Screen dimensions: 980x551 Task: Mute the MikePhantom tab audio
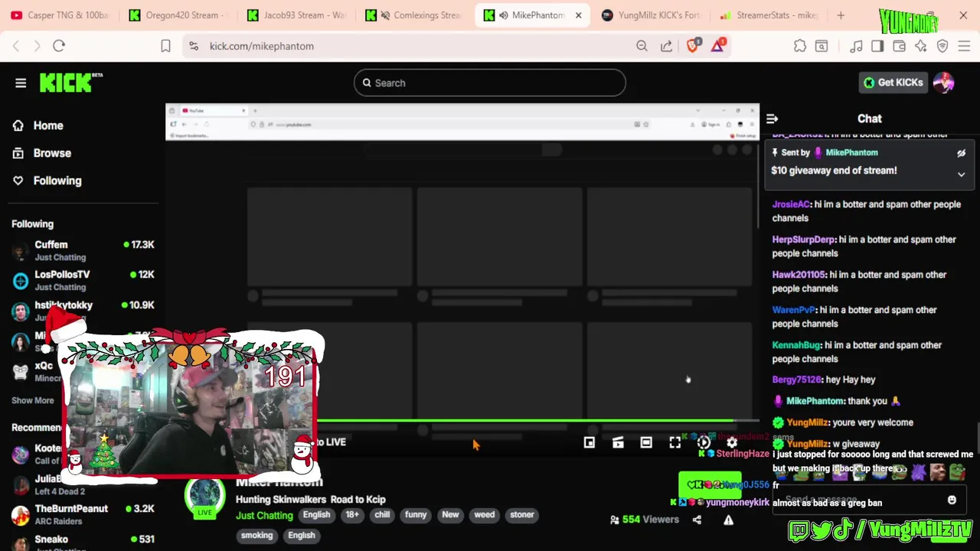pos(503,15)
